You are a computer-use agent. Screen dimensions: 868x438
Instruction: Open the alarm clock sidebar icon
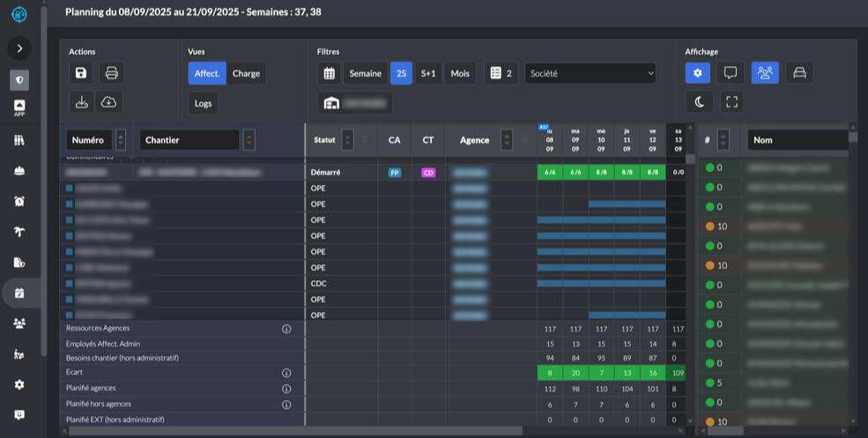tap(19, 201)
